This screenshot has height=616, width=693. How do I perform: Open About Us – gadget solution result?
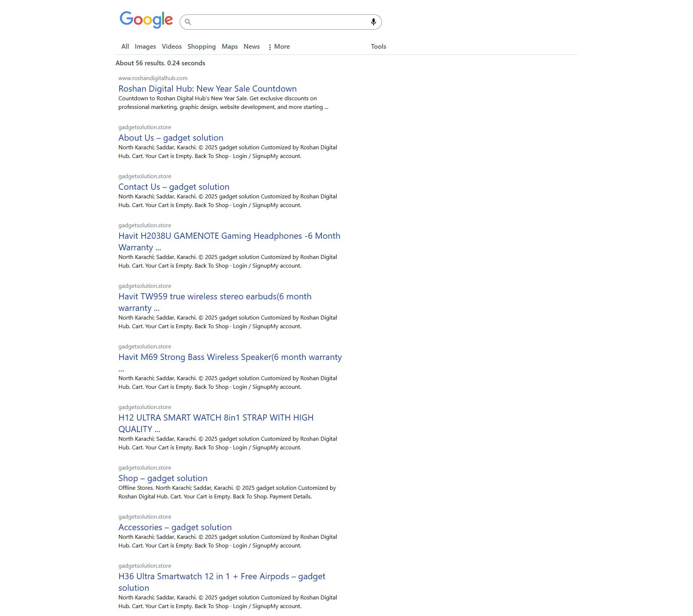[171, 138]
